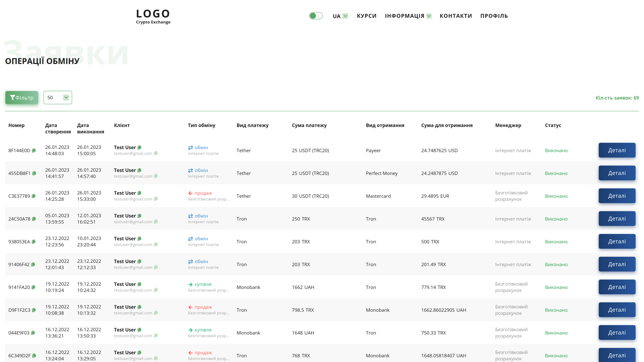Go to КОНТАКТИ page
Screen dimensions: 644x362
[x=456, y=16]
